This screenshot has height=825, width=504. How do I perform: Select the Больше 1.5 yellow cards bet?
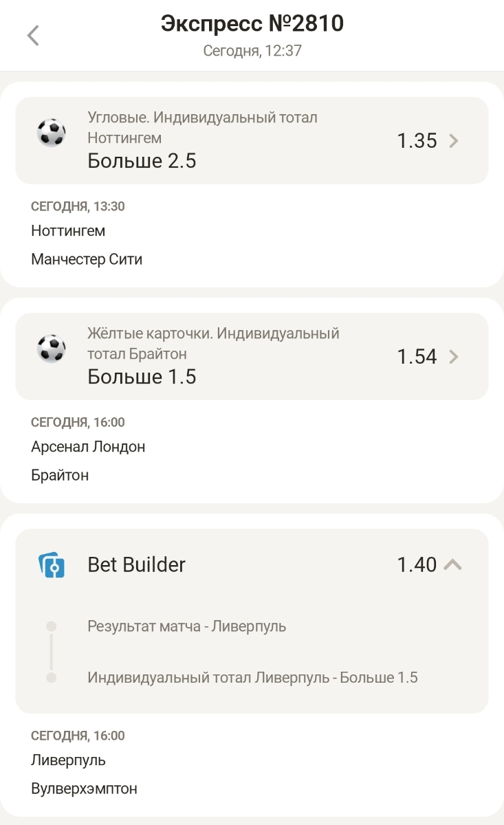pos(142,377)
